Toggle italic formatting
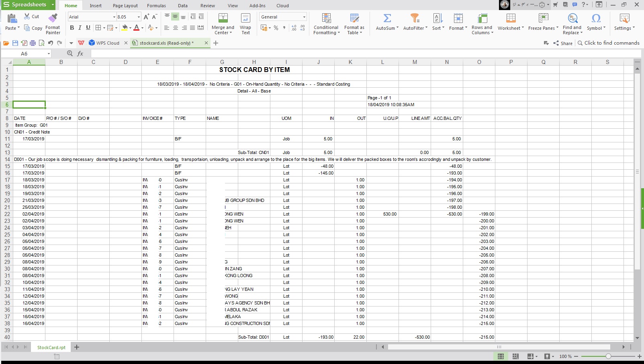 pos(80,28)
